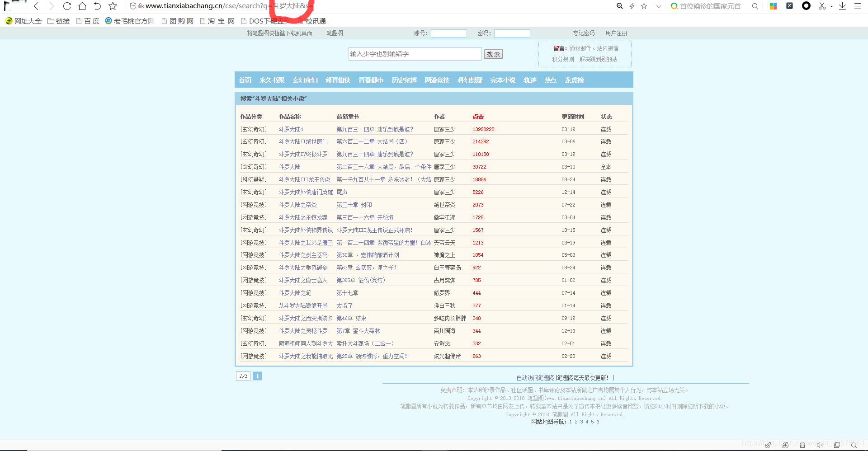
Task: Click the undo-close-tab restore icon
Action: (x=97, y=6)
